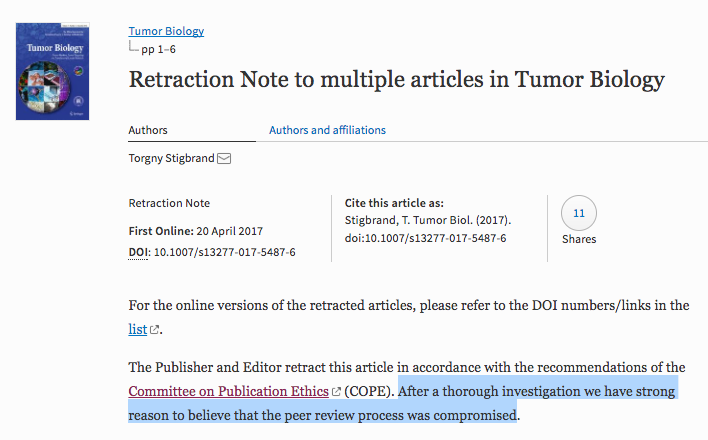Follow the Committee on Publication Ethics link

(228, 391)
